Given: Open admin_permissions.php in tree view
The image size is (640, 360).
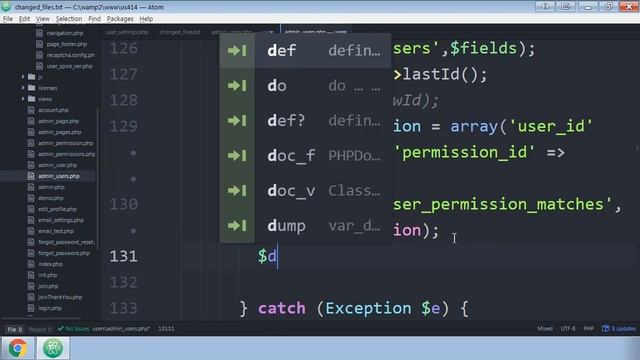Looking at the screenshot, I should point(67,154).
